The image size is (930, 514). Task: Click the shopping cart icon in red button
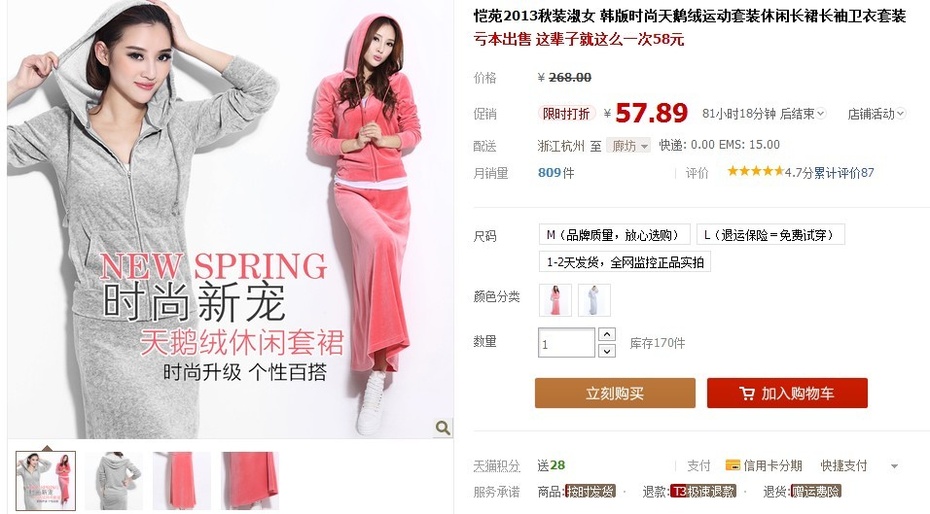747,393
